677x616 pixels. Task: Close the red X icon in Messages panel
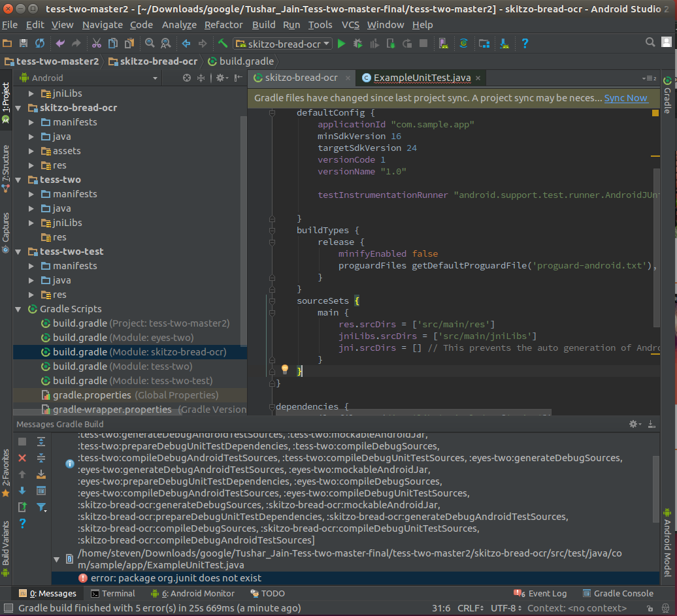pyautogui.click(x=22, y=458)
